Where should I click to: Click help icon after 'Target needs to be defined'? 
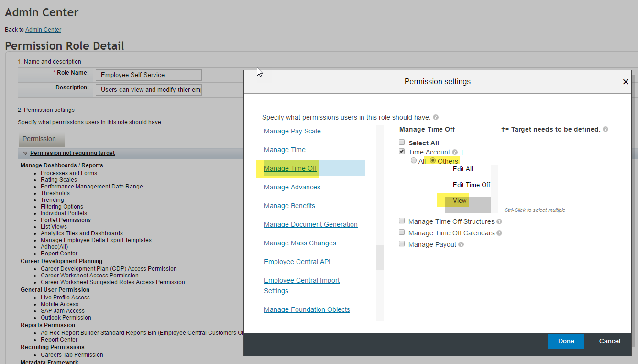pos(605,129)
